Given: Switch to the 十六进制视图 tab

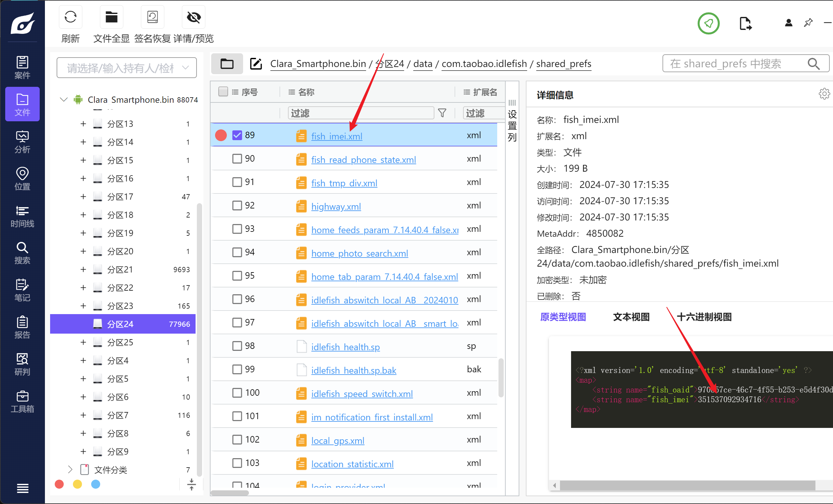Looking at the screenshot, I should tap(704, 317).
